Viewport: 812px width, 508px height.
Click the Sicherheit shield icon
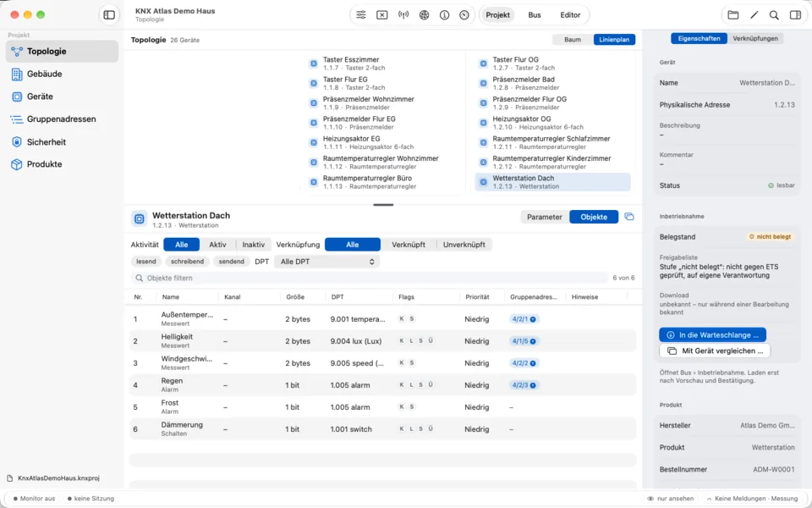(17, 141)
